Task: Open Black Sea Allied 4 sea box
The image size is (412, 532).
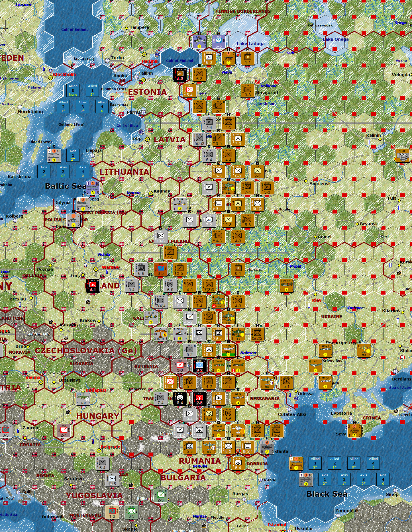Action: coord(373,463)
